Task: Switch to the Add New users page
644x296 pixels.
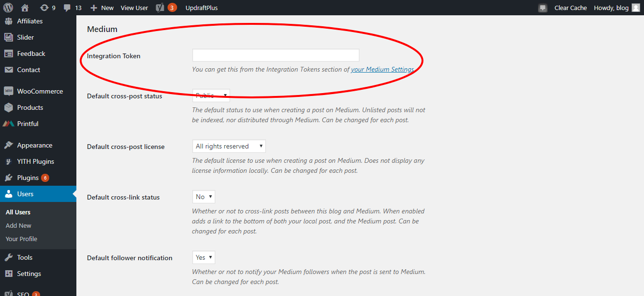Action: click(18, 225)
